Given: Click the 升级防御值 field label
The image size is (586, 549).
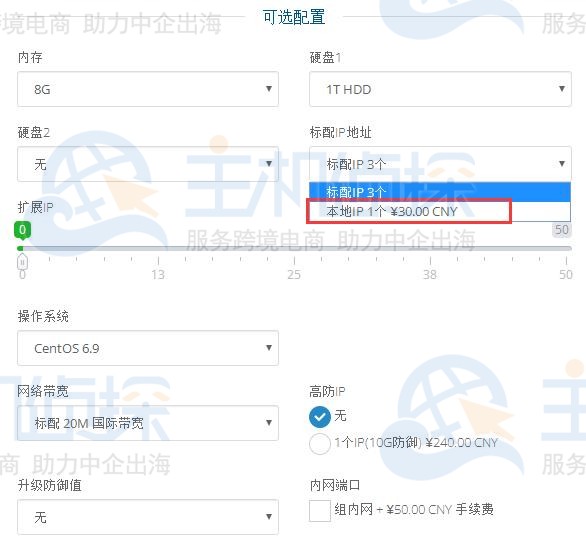Looking at the screenshot, I should [x=49, y=485].
